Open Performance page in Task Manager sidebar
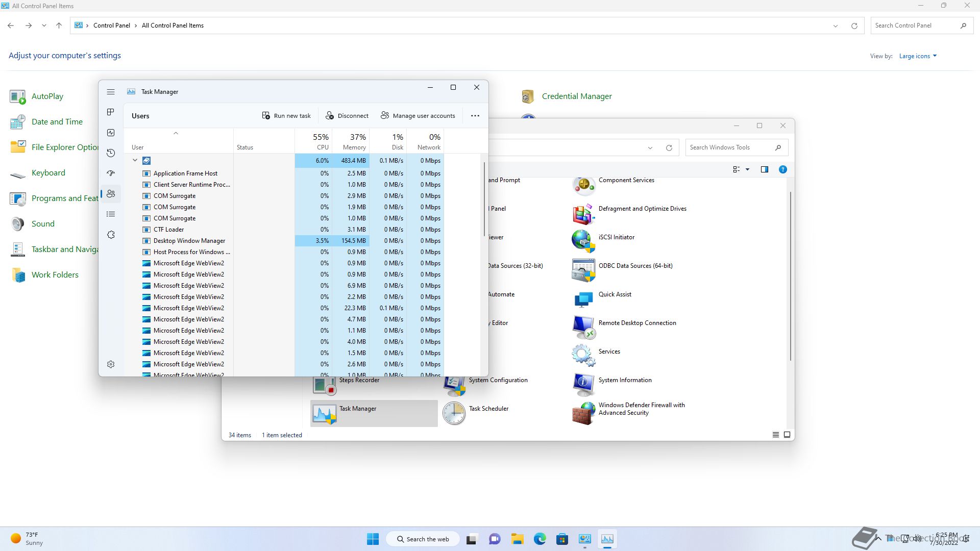Viewport: 980px width, 551px height. pos(111,133)
